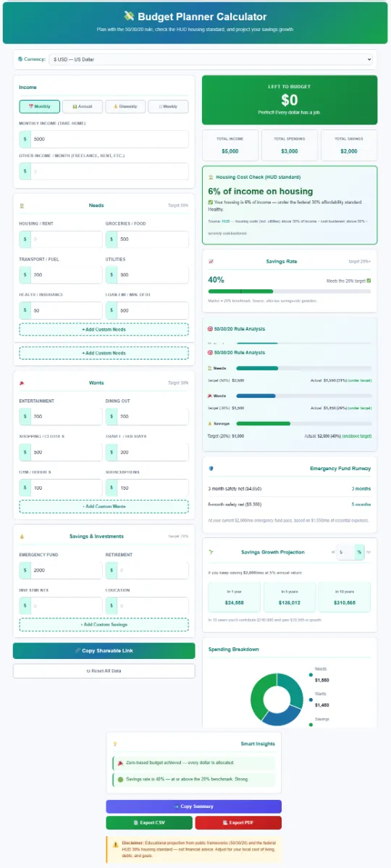Click the Emergency Fund Runway shield icon
Viewport: 391px width, 868px height.
(211, 468)
